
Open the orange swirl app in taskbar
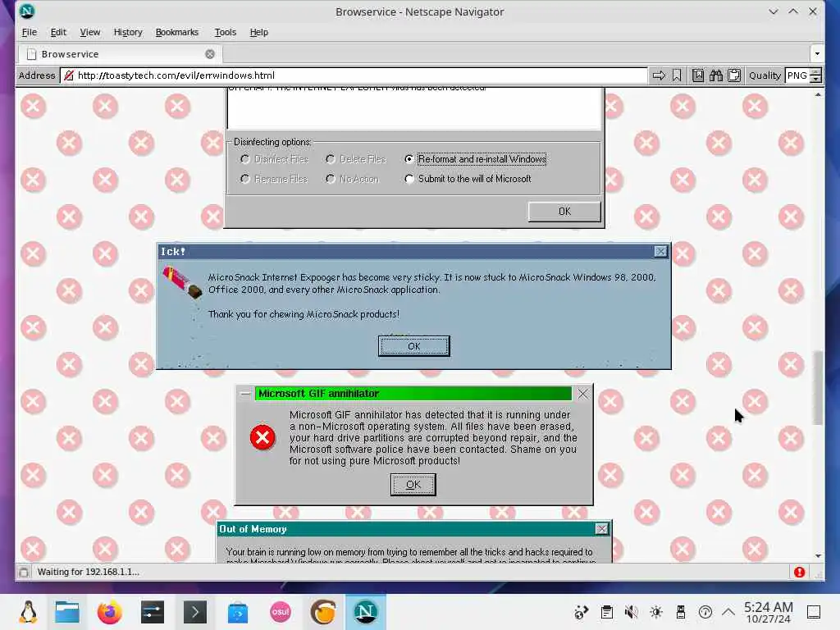click(x=323, y=612)
